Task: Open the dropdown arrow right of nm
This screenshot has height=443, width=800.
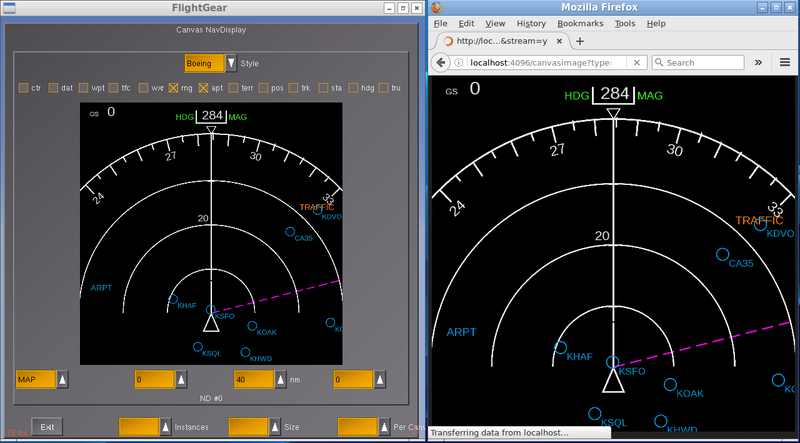Action: [380, 380]
